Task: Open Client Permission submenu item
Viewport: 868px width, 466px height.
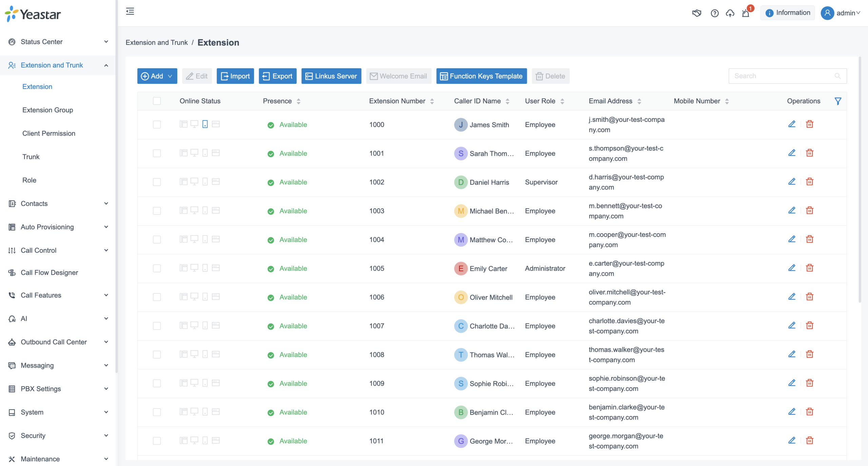Action: 49,133
